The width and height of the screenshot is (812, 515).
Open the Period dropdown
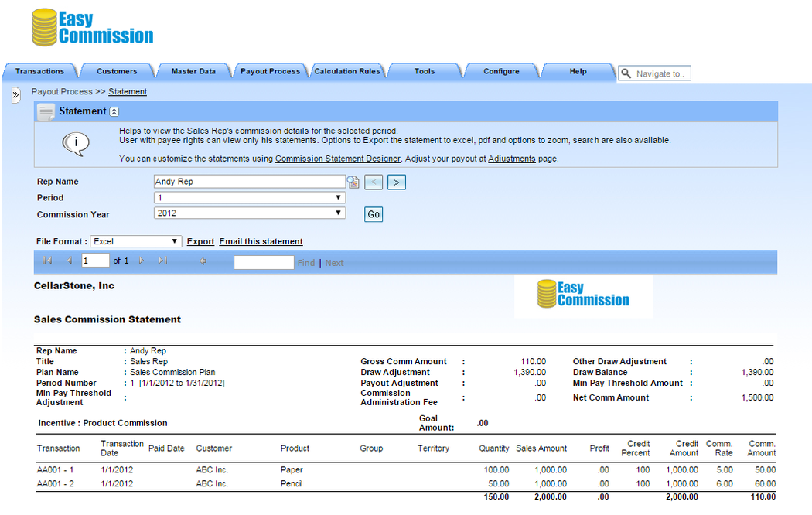tap(250, 198)
